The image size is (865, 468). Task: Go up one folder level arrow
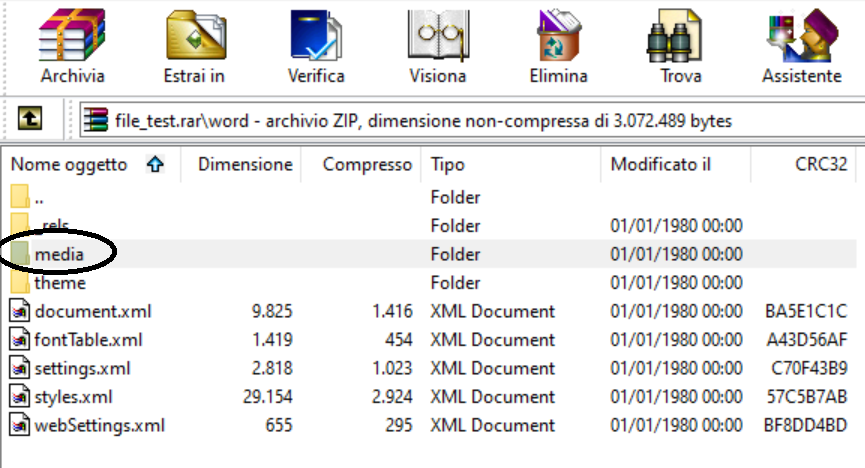[30, 118]
